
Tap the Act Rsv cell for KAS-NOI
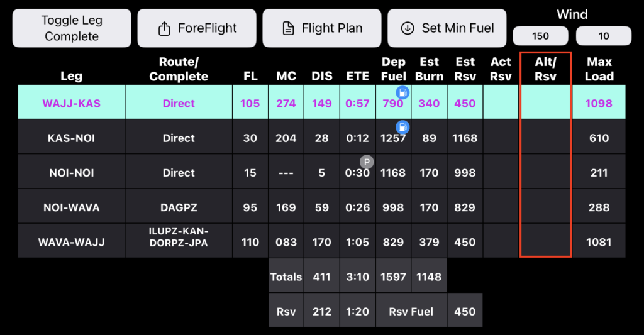501,138
